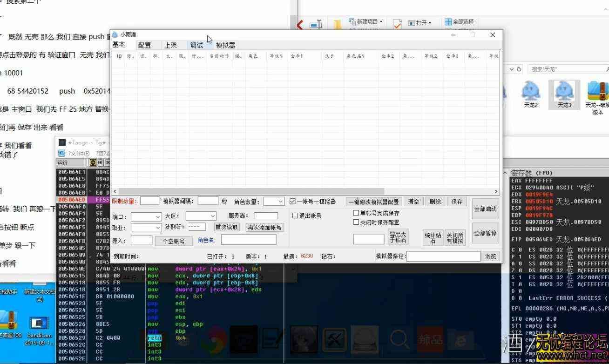Enable the 单帐号完成保存 checkbox

click(x=356, y=213)
